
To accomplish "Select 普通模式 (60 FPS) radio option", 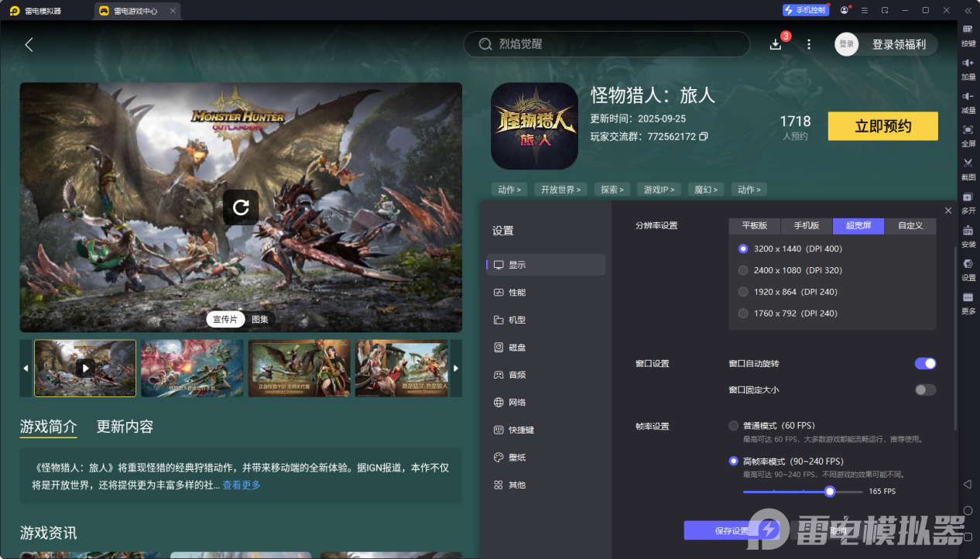I will (734, 426).
